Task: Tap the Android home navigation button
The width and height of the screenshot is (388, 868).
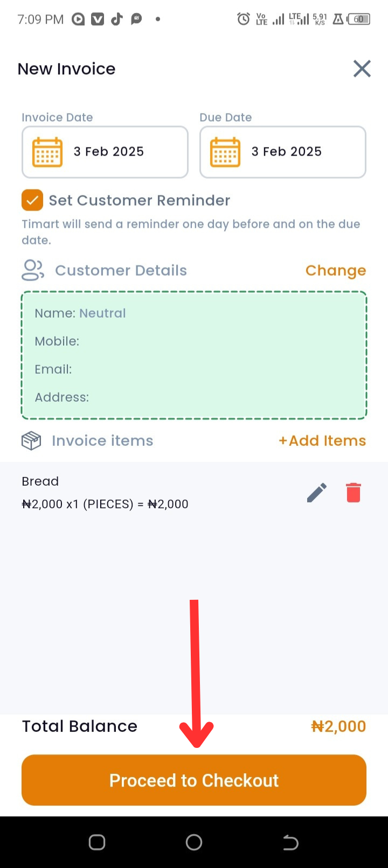Action: [194, 842]
